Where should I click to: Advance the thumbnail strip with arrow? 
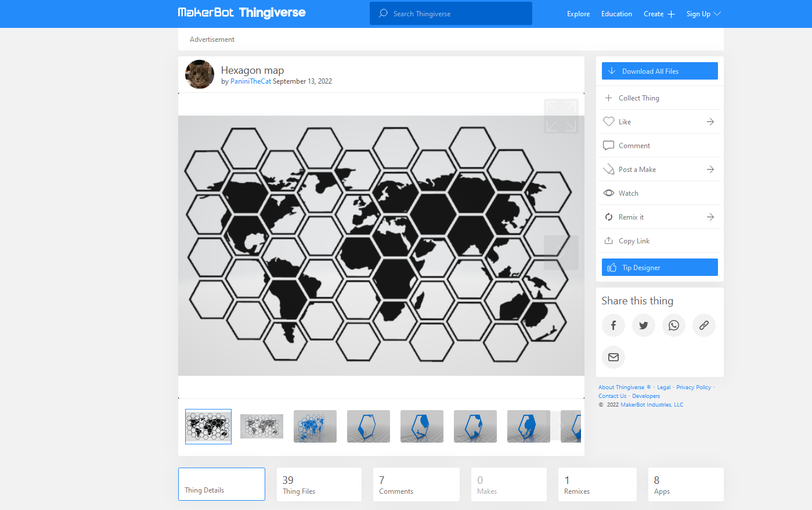[x=561, y=426]
